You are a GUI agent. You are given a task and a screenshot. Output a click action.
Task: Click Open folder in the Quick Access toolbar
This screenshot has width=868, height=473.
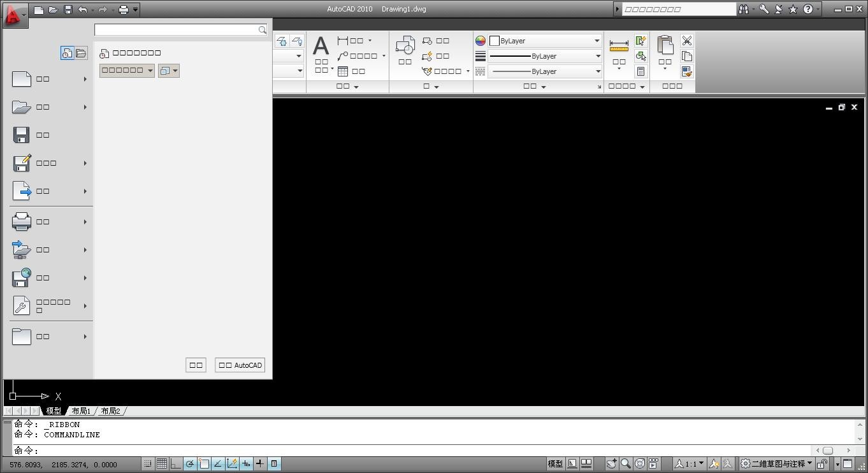pyautogui.click(x=54, y=10)
